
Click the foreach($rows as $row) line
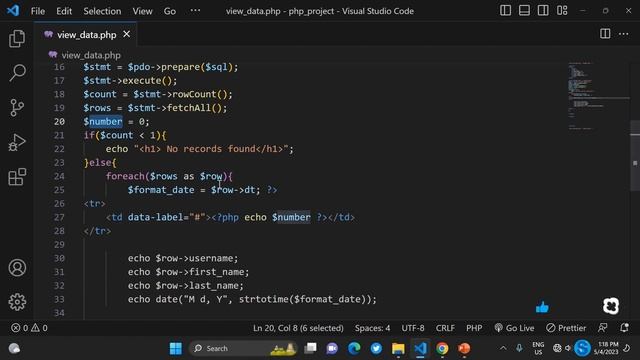(169, 176)
